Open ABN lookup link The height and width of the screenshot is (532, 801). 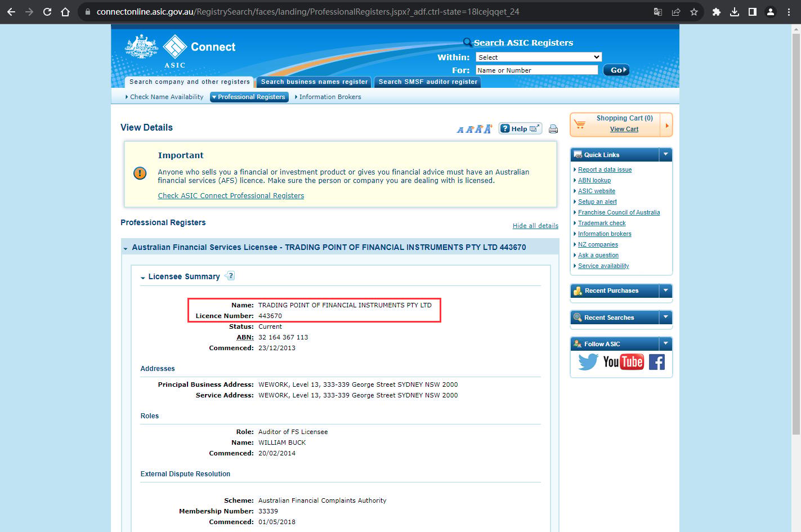pos(594,180)
